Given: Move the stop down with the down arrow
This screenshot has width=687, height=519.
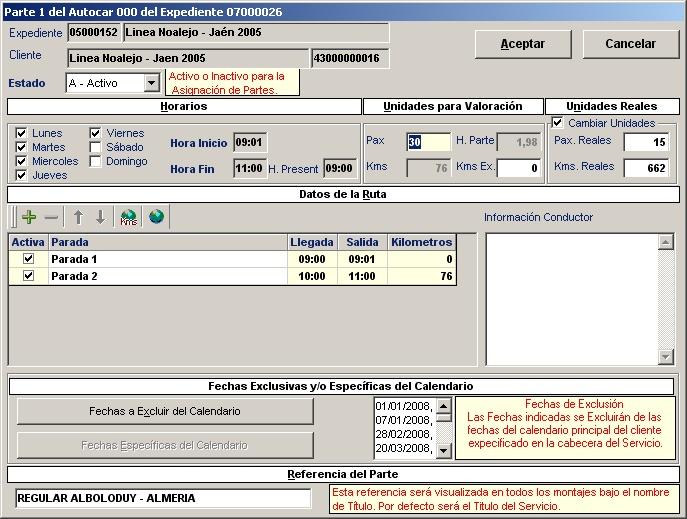Looking at the screenshot, I should (101, 217).
